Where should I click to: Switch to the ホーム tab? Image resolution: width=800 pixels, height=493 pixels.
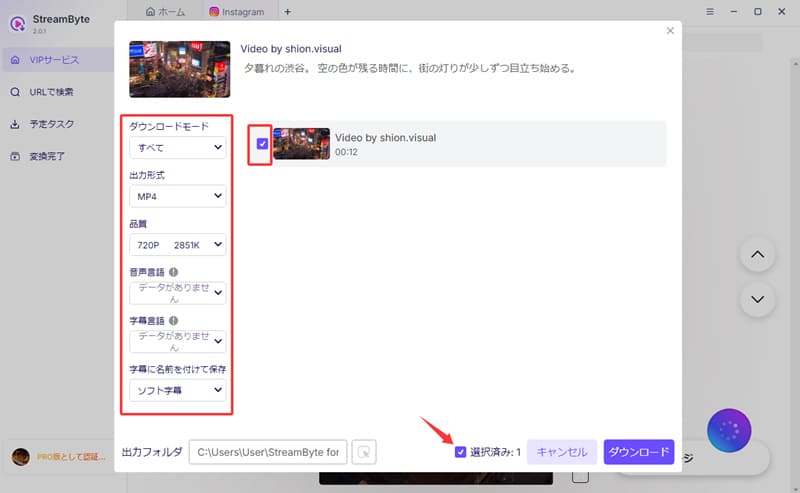point(165,11)
